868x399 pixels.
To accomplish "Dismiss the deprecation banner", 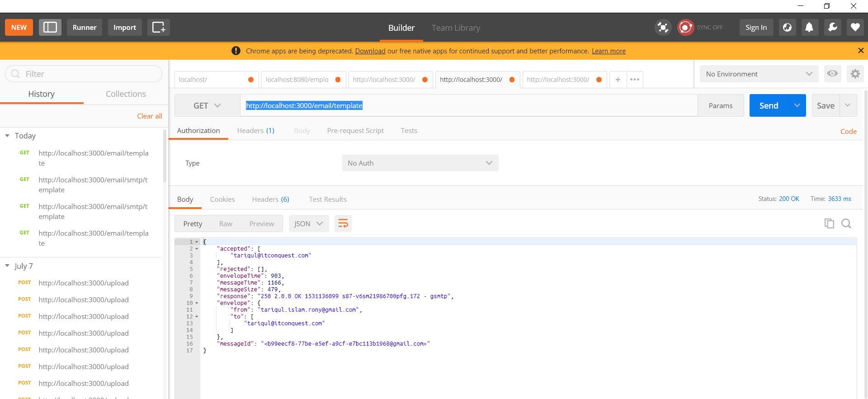I will 861,51.
